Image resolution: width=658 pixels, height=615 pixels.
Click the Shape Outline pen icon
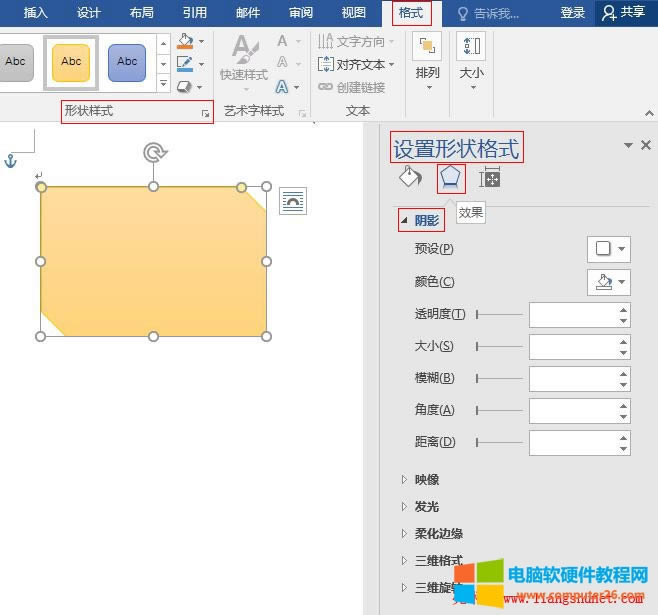click(x=185, y=64)
